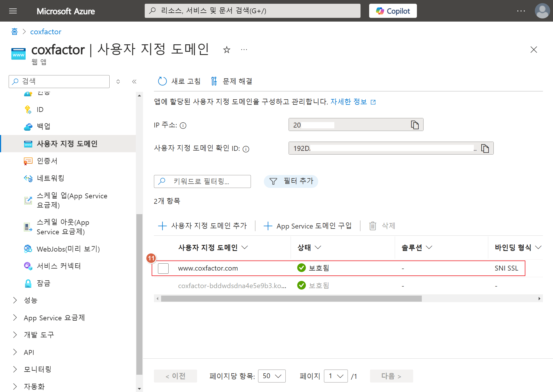Open the top bar more options ellipsis

pos(521,11)
